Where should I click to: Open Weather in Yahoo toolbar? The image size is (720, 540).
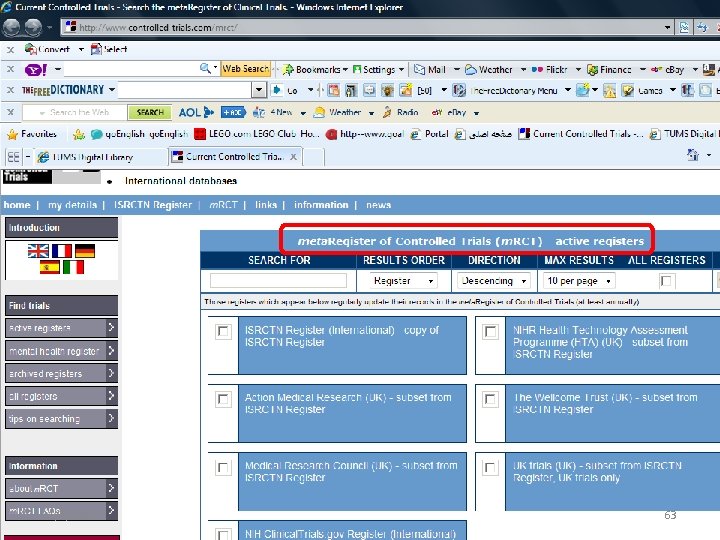click(x=489, y=69)
